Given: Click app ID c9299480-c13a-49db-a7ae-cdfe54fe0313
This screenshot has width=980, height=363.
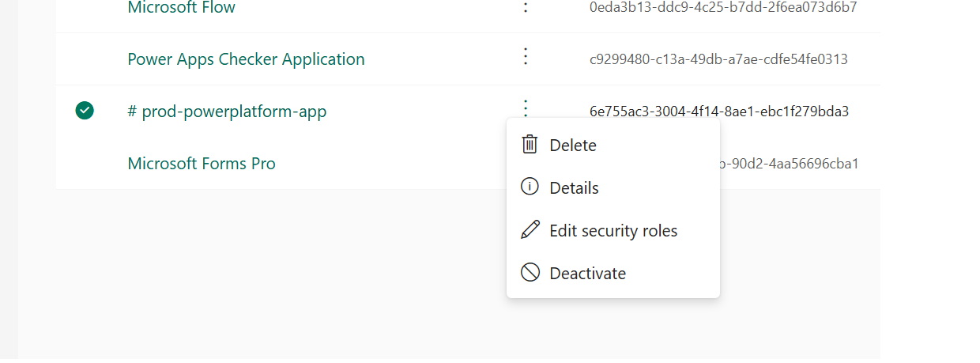Looking at the screenshot, I should [718, 59].
